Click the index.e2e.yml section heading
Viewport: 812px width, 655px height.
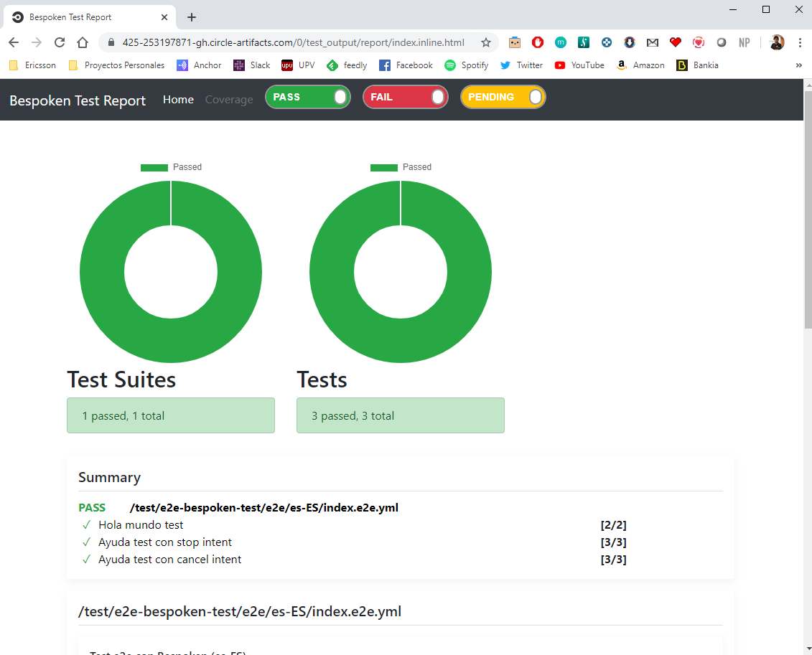[x=240, y=611]
